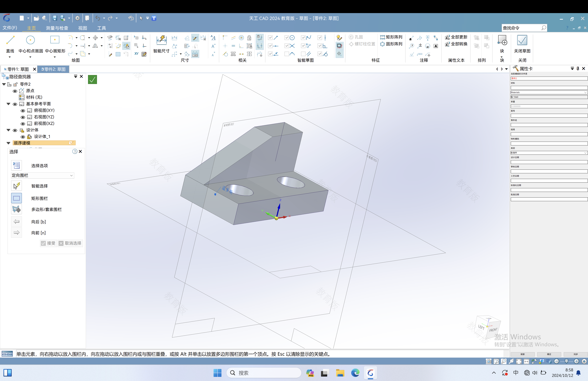Open the help icon in 选择 panel
The height and width of the screenshot is (381, 588).
click(75, 151)
